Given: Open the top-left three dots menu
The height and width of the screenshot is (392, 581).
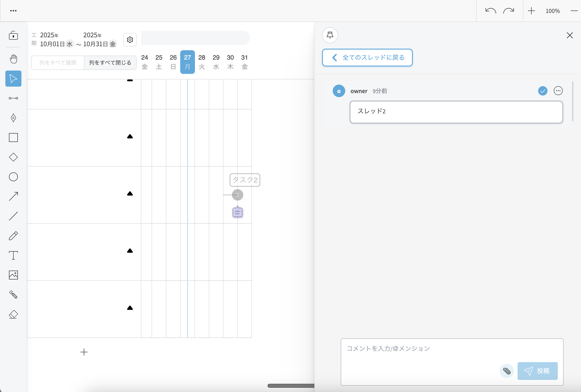Looking at the screenshot, I should [13, 11].
